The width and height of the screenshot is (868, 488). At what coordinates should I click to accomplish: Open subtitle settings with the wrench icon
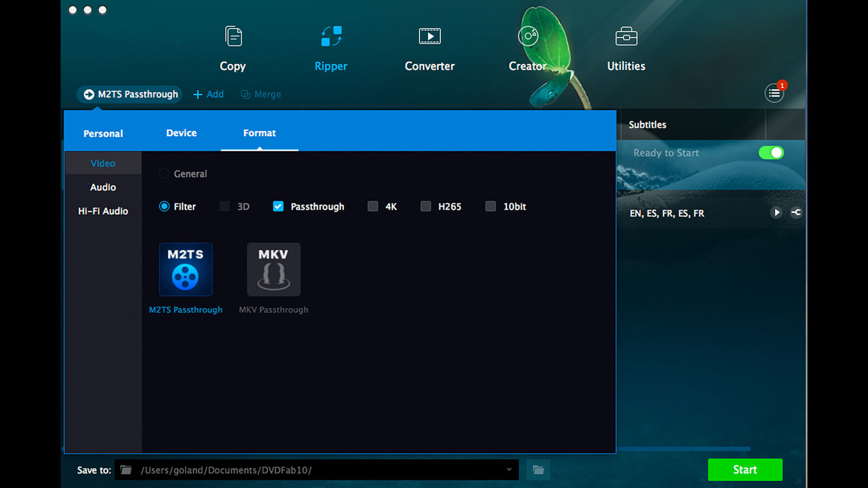(796, 213)
